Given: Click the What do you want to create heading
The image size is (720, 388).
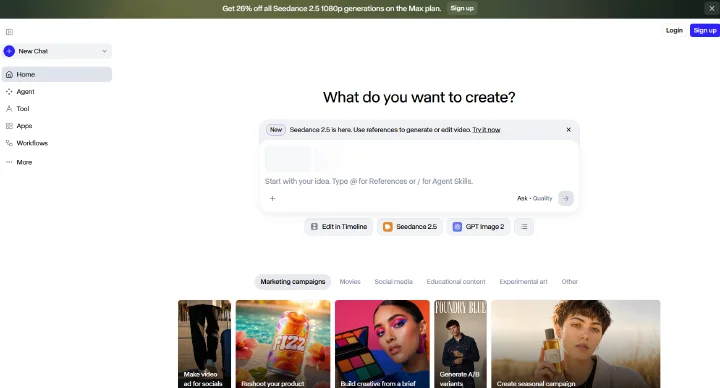Looking at the screenshot, I should (x=419, y=97).
